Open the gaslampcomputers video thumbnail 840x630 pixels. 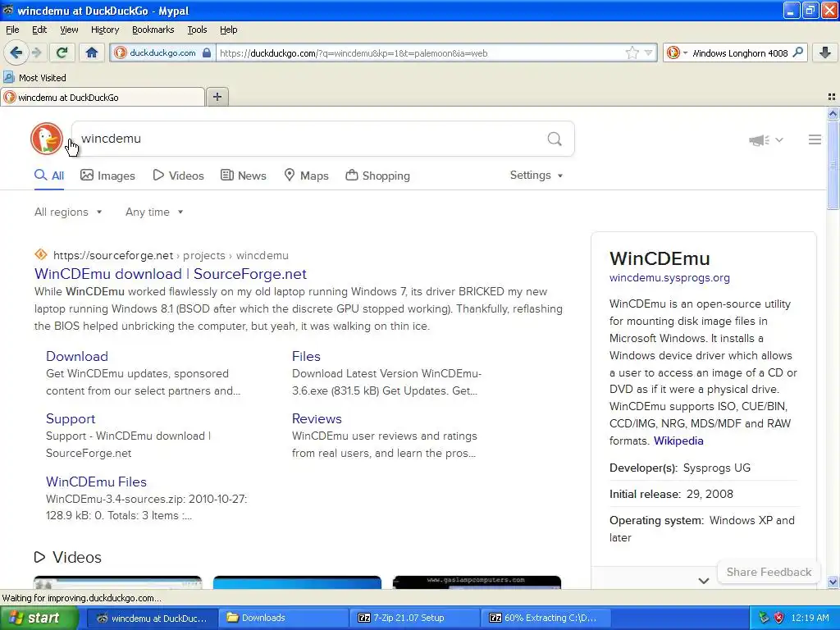tap(477, 582)
